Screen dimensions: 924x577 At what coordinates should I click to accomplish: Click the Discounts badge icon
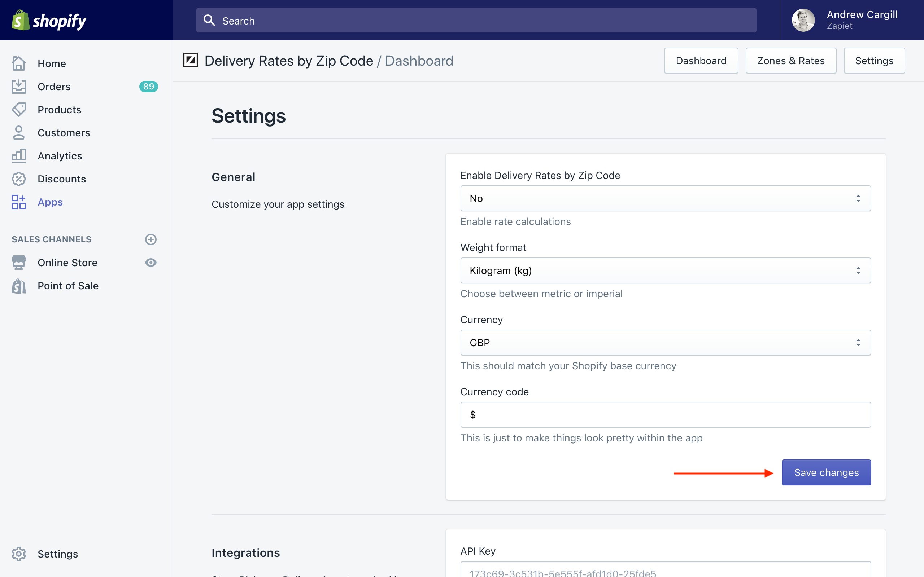click(x=18, y=179)
